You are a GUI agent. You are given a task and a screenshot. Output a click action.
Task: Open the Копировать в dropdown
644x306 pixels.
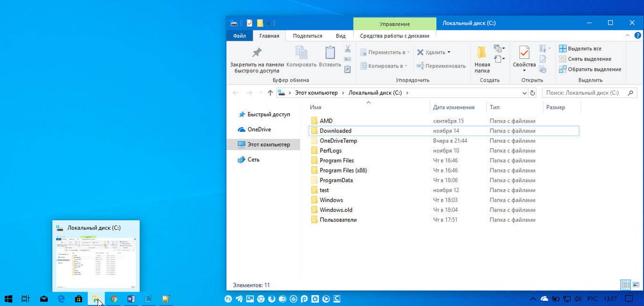(x=385, y=66)
